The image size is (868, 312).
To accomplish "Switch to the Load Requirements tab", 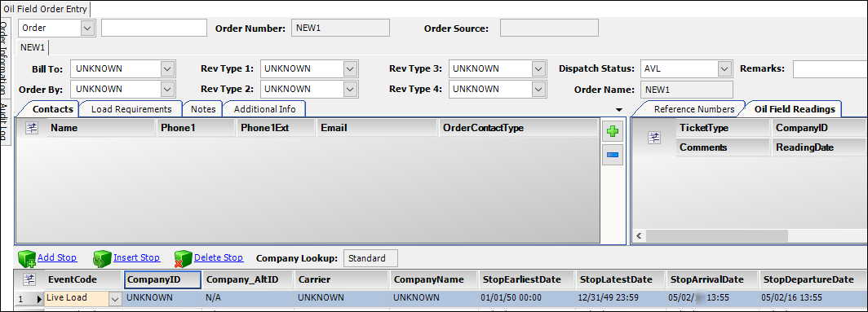I will (x=131, y=109).
